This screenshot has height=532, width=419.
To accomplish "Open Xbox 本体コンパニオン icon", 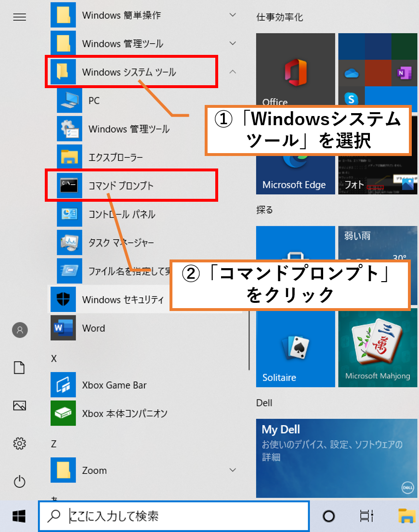I will (63, 413).
